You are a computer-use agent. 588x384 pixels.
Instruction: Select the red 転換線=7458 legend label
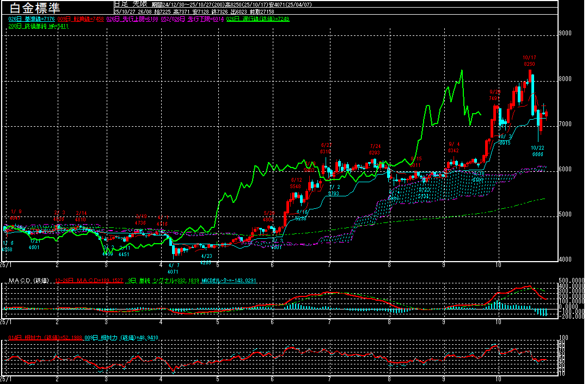tap(80, 19)
